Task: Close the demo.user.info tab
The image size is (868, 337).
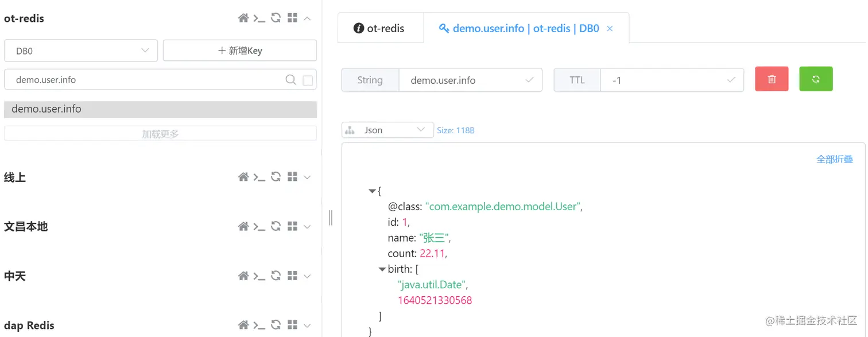Action: click(x=610, y=29)
